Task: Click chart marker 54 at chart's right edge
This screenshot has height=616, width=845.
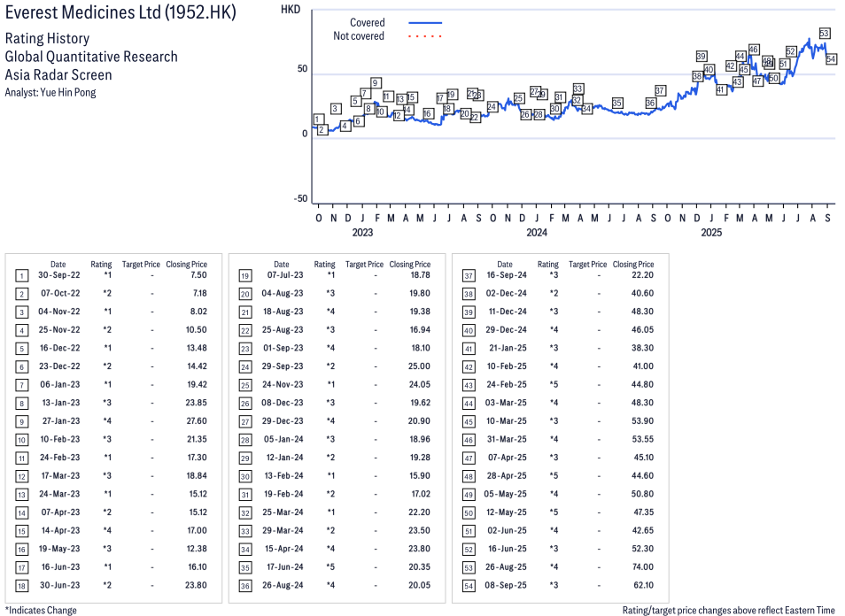Action: [831, 59]
